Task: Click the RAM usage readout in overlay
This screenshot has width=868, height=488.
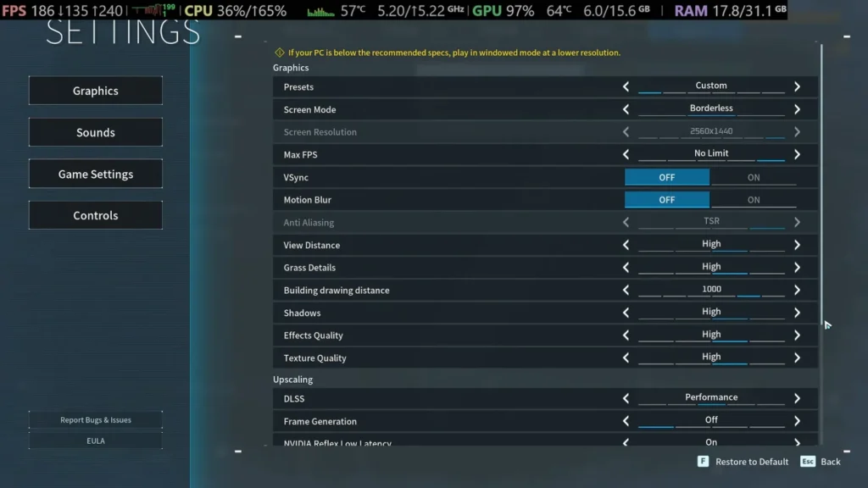Action: 730,10
